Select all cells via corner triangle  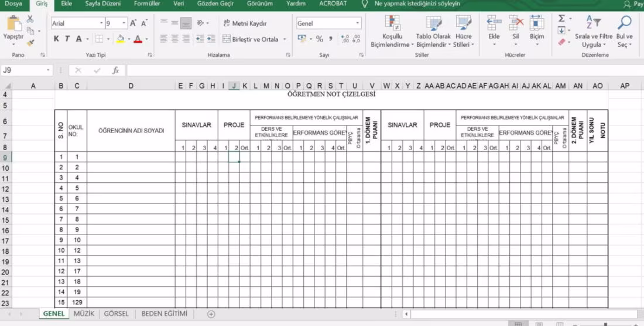(6, 86)
